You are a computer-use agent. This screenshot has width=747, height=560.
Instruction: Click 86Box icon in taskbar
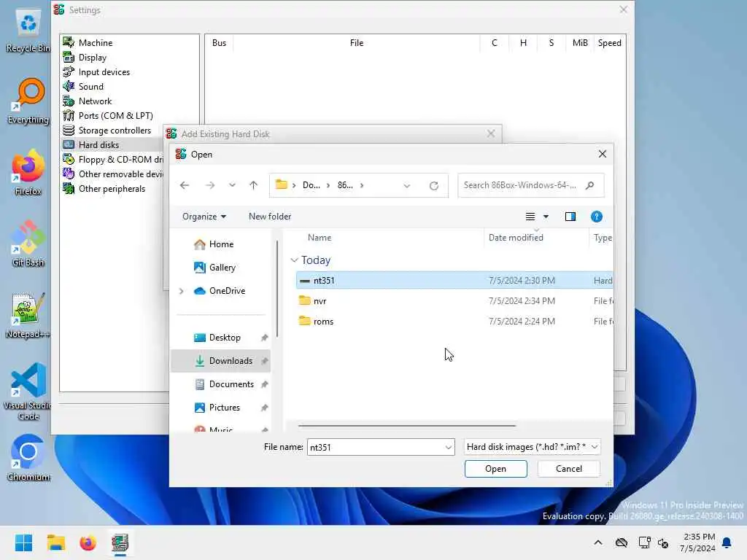tap(120, 542)
